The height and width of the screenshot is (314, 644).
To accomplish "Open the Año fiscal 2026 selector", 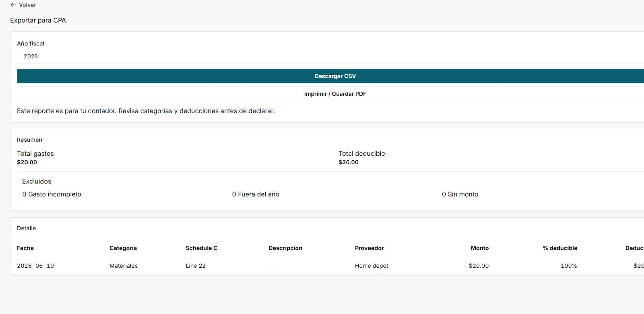I will tap(330, 56).
